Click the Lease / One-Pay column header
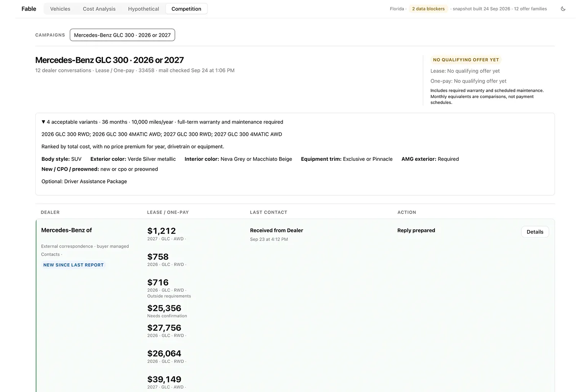588x392 pixels. pos(168,212)
